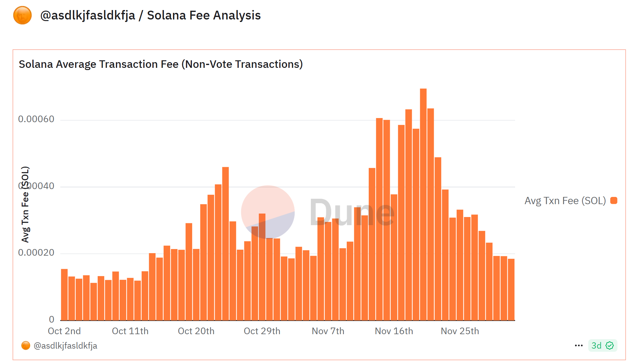Open the three-dot chart options menu
636x364 pixels.
click(x=579, y=345)
